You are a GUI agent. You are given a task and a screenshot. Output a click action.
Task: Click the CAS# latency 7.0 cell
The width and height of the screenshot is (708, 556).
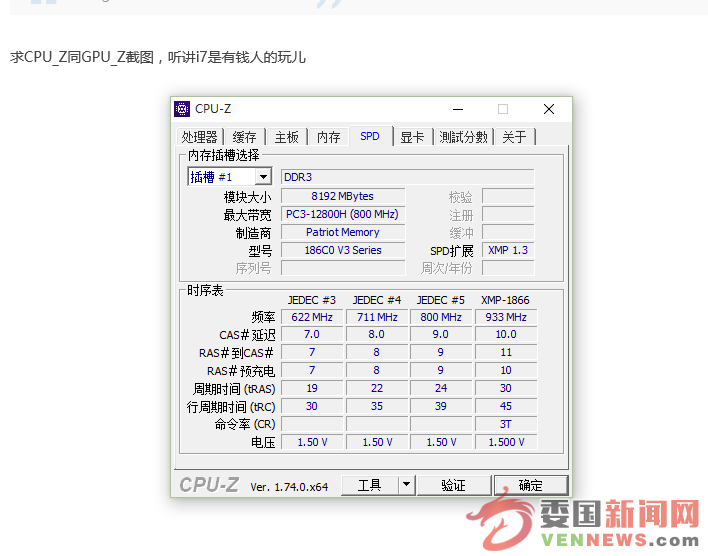coord(312,334)
